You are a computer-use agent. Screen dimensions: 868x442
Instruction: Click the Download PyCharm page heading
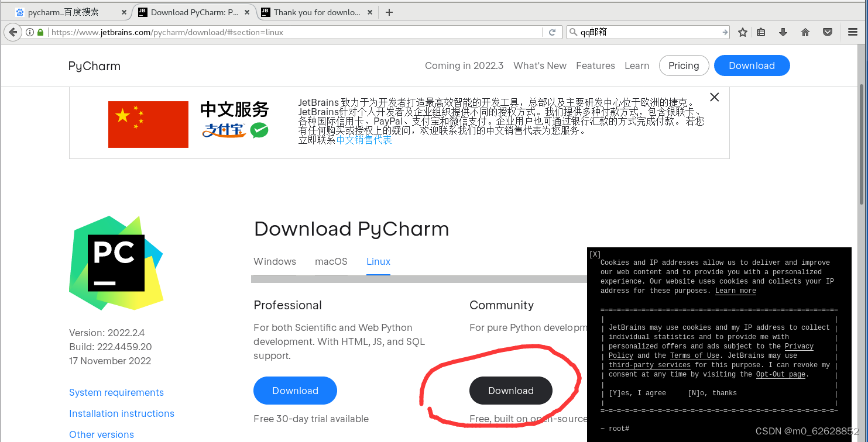tap(352, 229)
